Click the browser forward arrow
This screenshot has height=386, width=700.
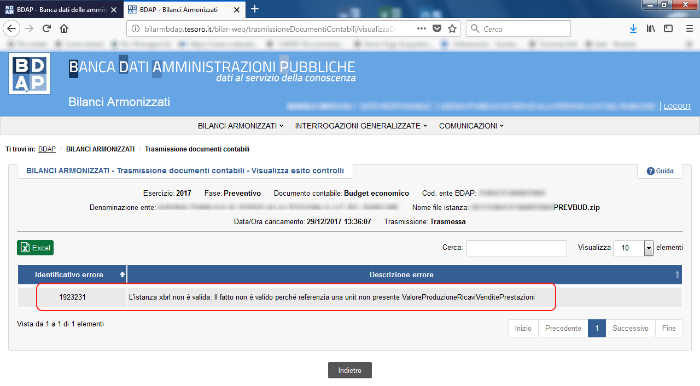[29, 29]
